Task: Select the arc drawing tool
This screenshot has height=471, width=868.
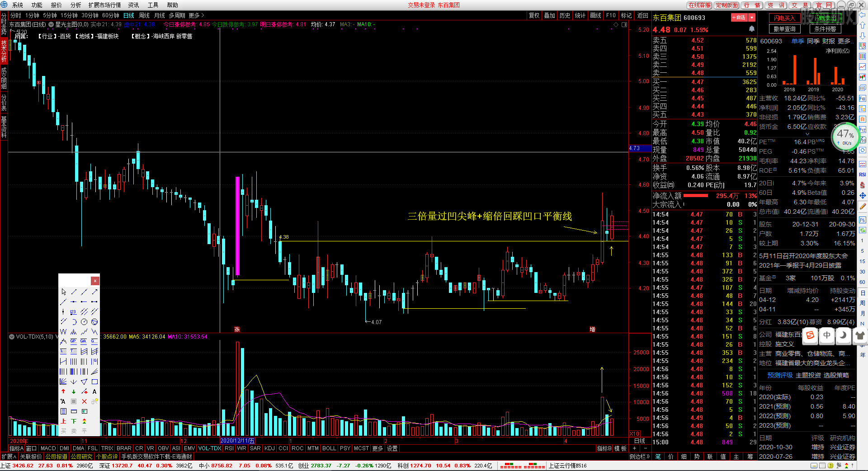Action: click(x=74, y=322)
